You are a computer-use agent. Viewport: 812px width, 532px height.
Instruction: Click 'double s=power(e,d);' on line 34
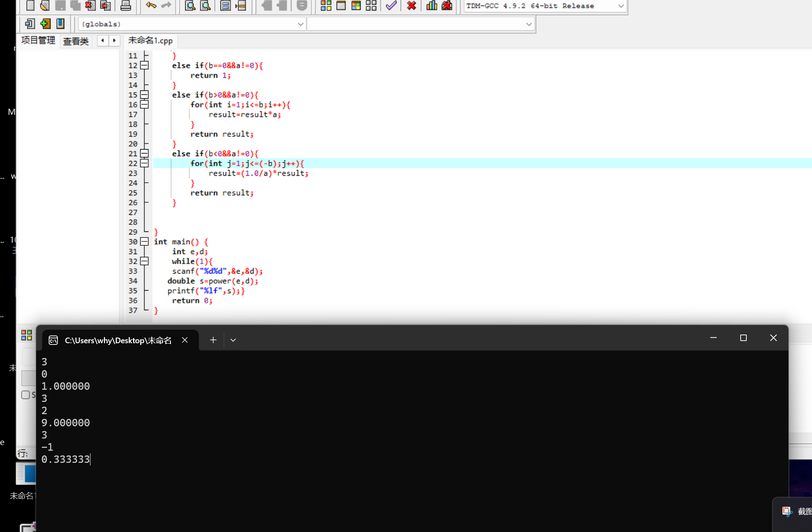[213, 281]
